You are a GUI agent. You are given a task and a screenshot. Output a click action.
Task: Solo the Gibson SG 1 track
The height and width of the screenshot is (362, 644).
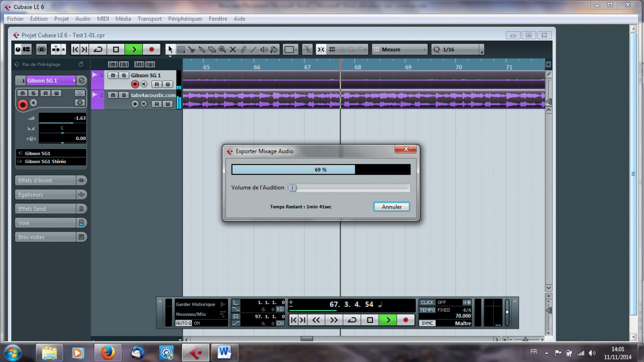pos(123,75)
